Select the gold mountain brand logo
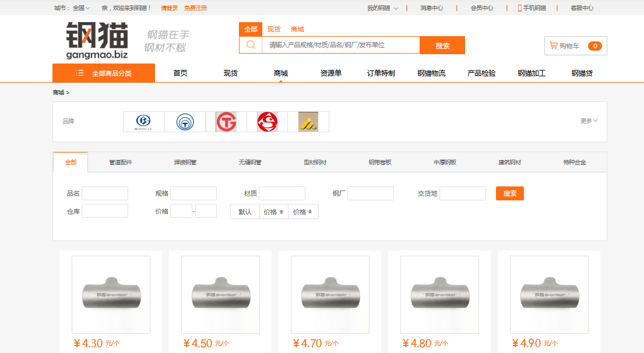 (x=308, y=122)
